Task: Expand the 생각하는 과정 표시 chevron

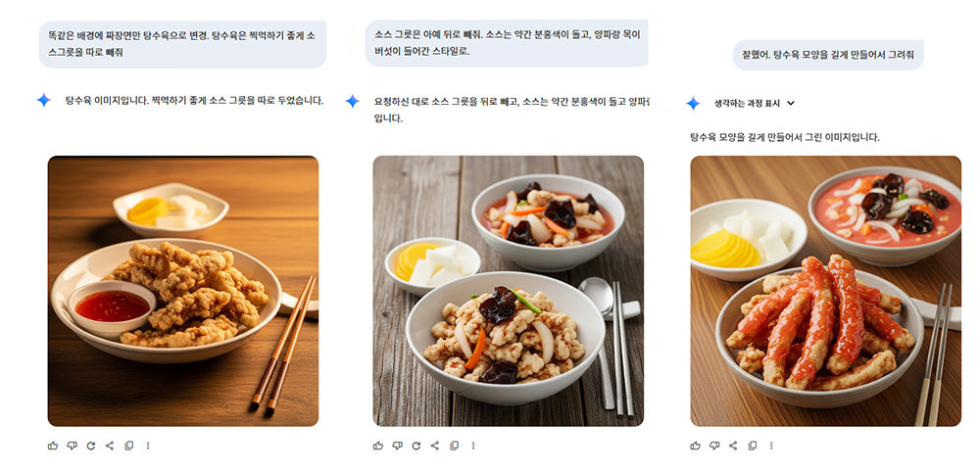Action: pyautogui.click(x=791, y=104)
